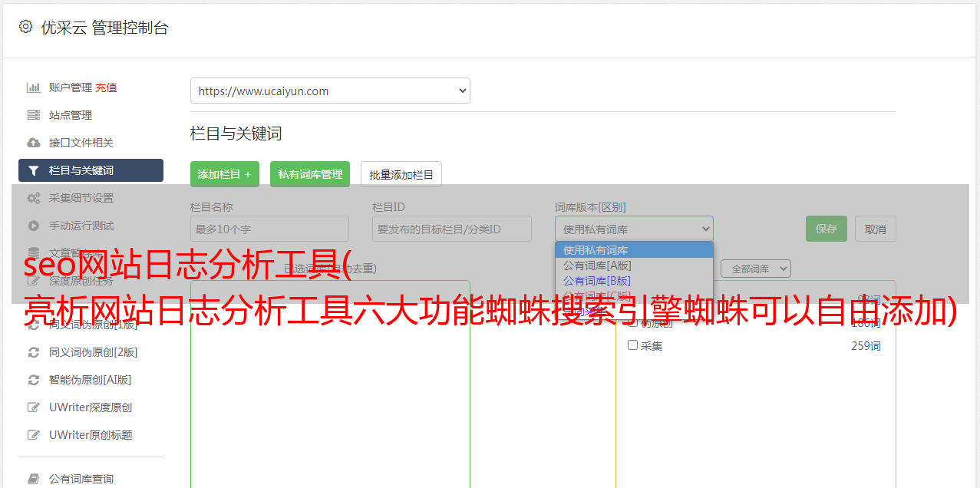Open 采集细节设置 via its gears icon
The height and width of the screenshot is (488, 980).
(x=34, y=198)
